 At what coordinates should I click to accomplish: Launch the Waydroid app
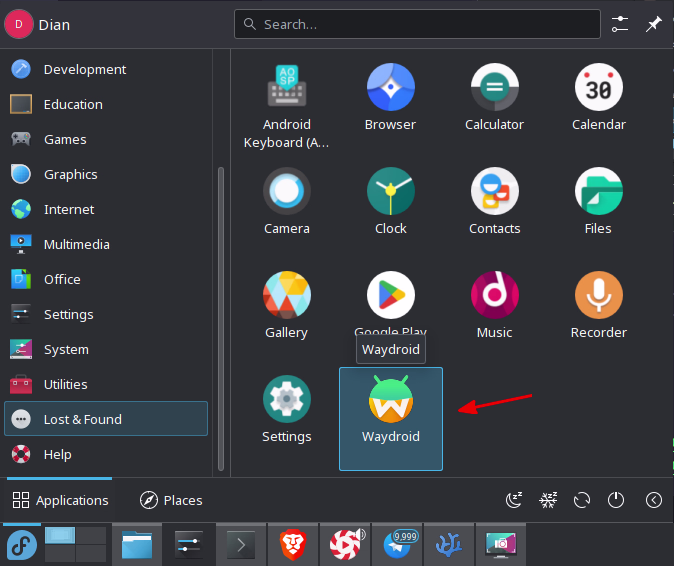(x=390, y=419)
